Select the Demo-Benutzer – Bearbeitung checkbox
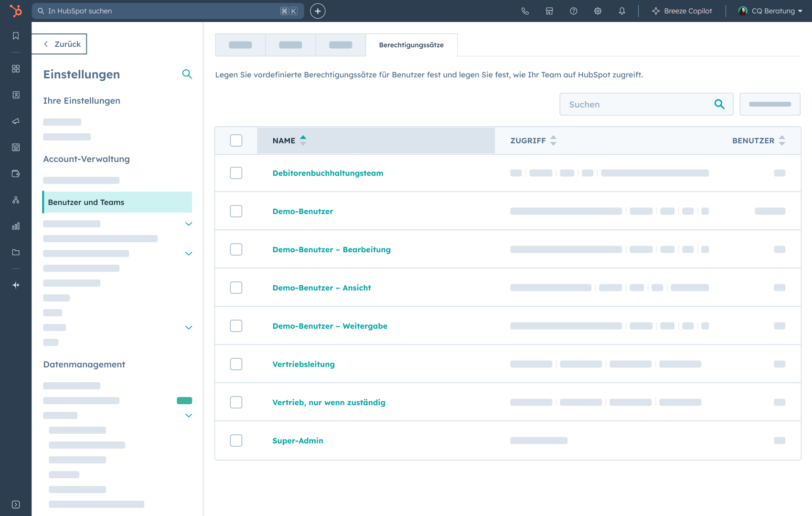Image resolution: width=812 pixels, height=516 pixels. (x=236, y=249)
